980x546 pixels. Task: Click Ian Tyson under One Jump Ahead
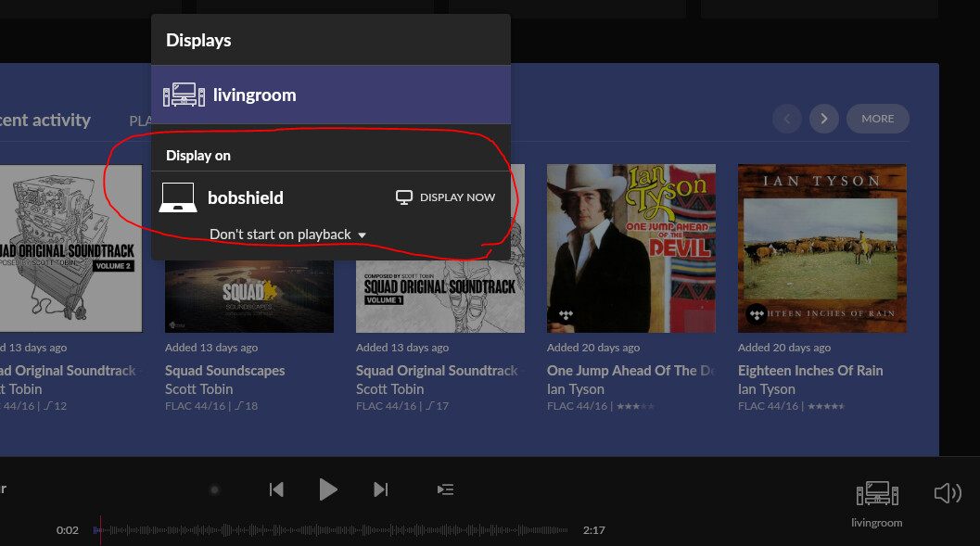click(x=576, y=389)
